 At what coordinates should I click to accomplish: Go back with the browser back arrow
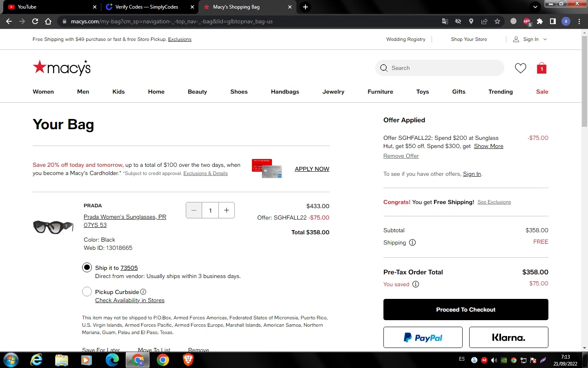[9, 21]
